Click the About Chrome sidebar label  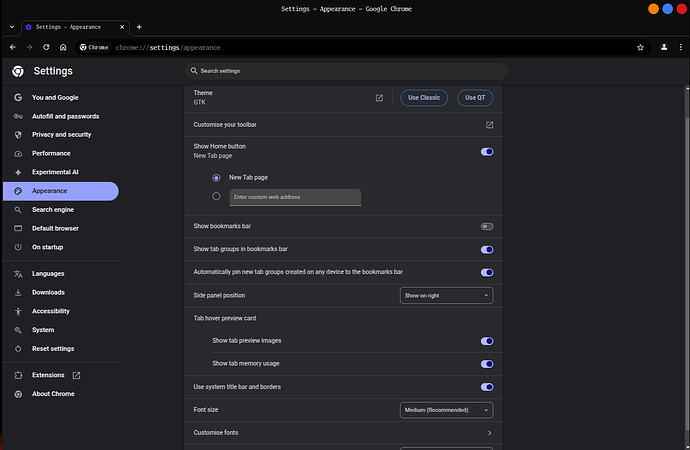(53, 394)
